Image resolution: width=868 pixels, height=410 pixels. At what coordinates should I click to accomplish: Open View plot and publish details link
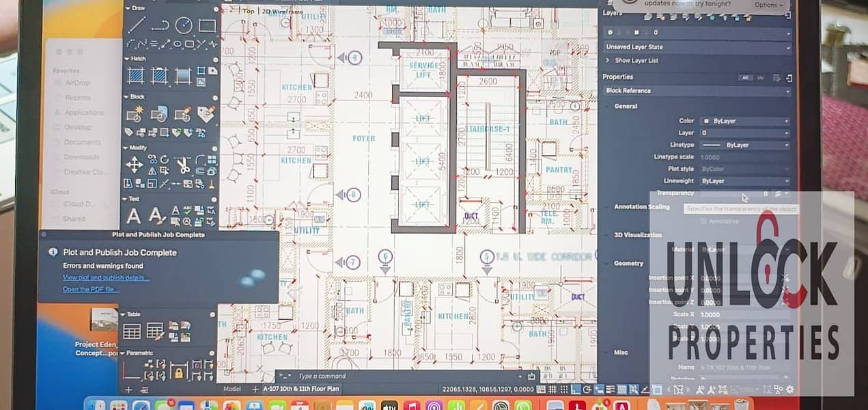pos(106,277)
